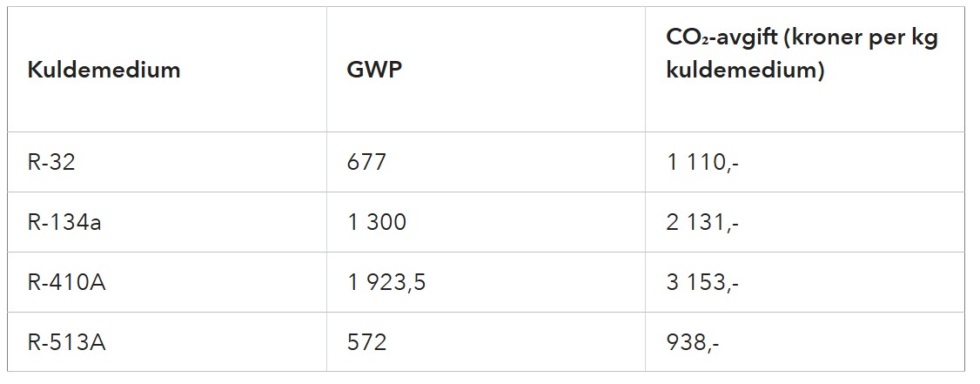The width and height of the screenshot is (980, 384).
Task: Click the Kuldemedium column header
Action: point(104,70)
